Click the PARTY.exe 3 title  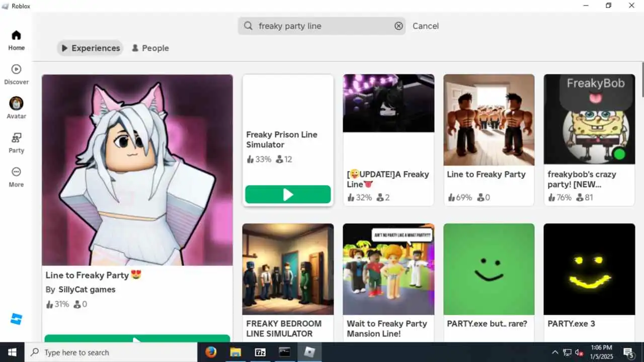pyautogui.click(x=571, y=324)
